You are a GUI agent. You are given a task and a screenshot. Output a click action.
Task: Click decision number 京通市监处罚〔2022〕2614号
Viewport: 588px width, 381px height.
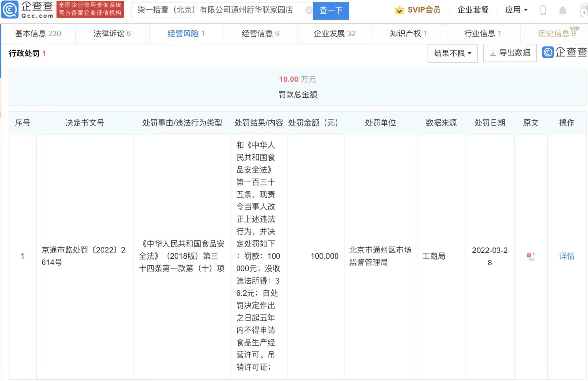[83, 256]
